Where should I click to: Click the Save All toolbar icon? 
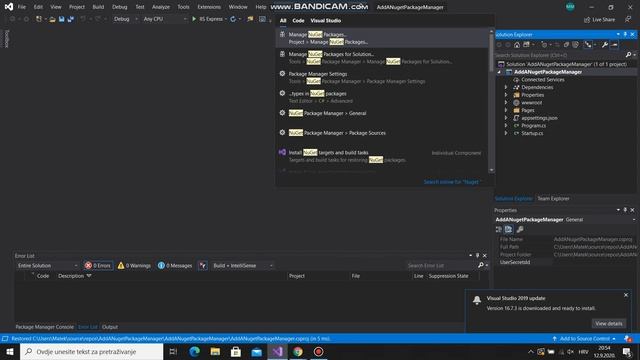[70, 19]
